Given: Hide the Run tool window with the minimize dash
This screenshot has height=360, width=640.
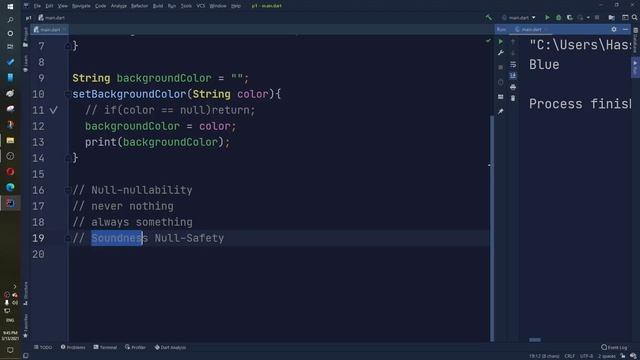Looking at the screenshot, I should click(x=625, y=29).
